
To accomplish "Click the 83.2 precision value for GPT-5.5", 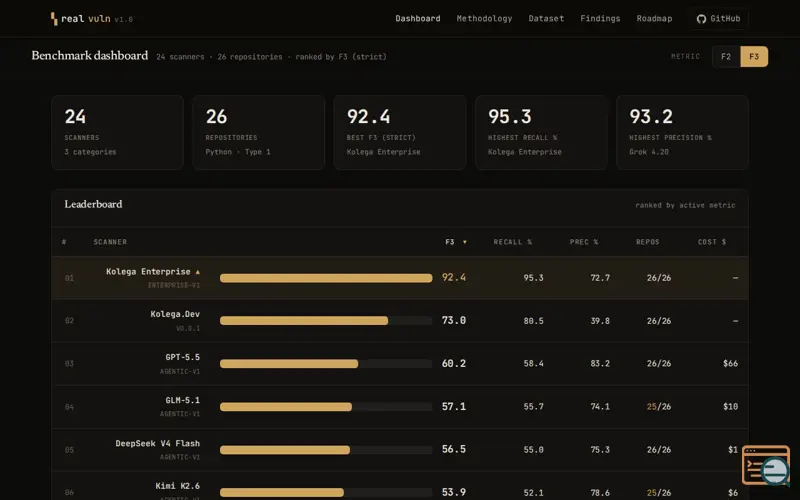I will point(600,364).
